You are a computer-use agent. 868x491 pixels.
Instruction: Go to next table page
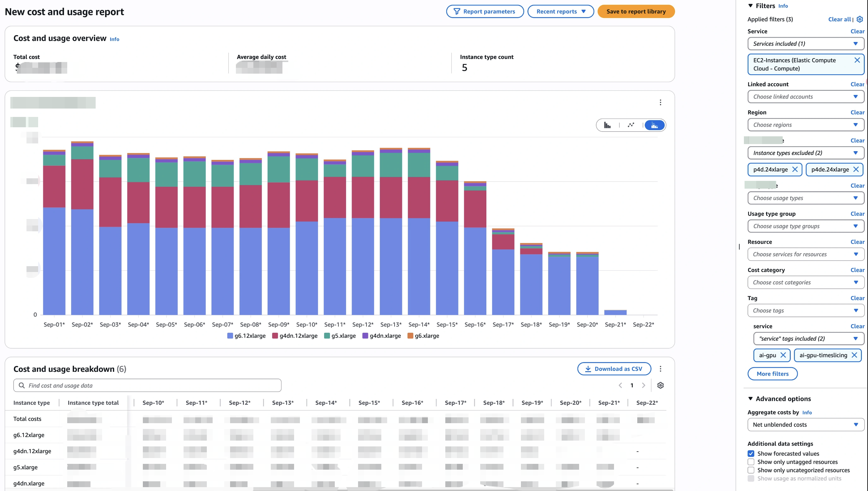(x=643, y=385)
